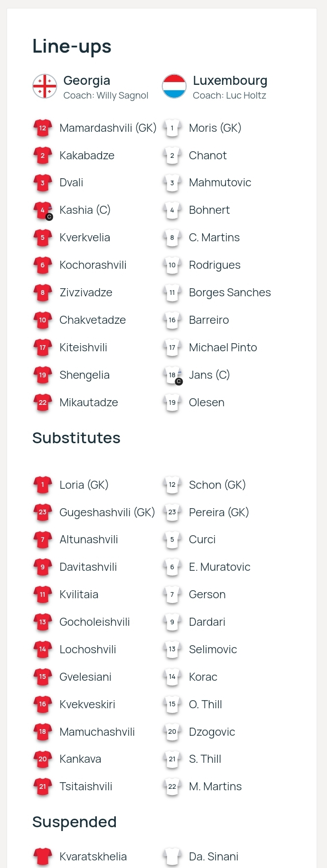Click the Georgia flag icon

[45, 86]
